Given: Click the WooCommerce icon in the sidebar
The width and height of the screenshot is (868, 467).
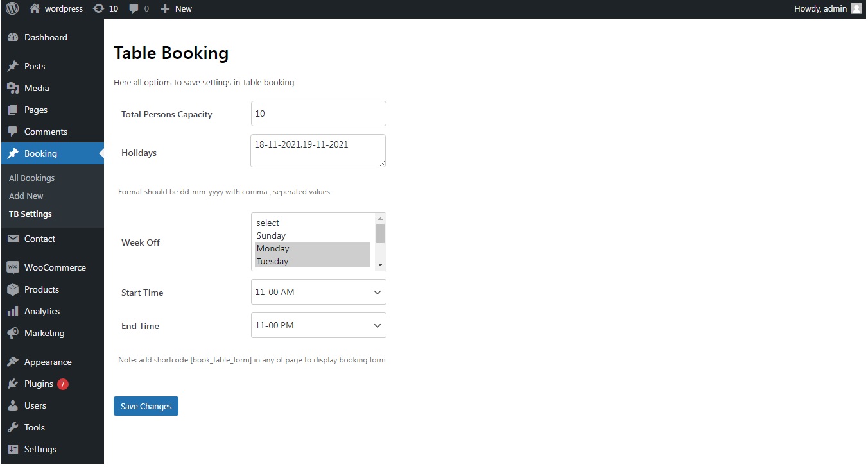Looking at the screenshot, I should [x=13, y=267].
